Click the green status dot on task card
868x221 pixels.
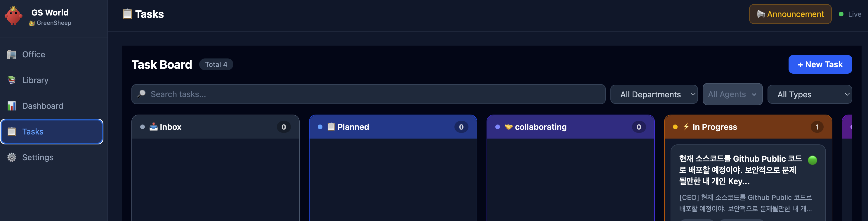813,160
